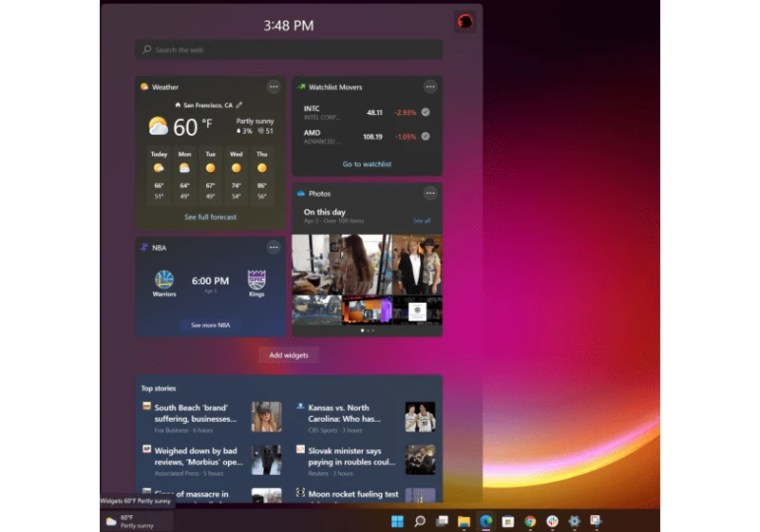The height and width of the screenshot is (532, 760).
Task: Click Reuters source icon
Action: [300, 449]
